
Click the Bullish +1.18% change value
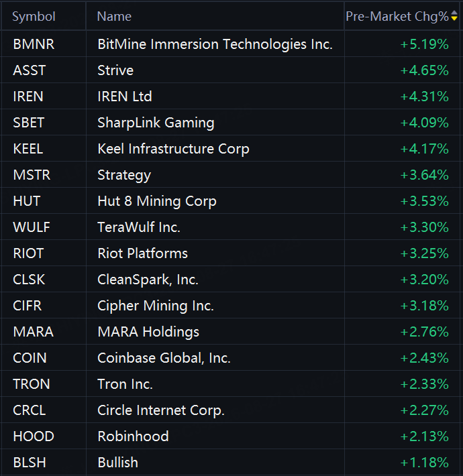pyautogui.click(x=424, y=463)
